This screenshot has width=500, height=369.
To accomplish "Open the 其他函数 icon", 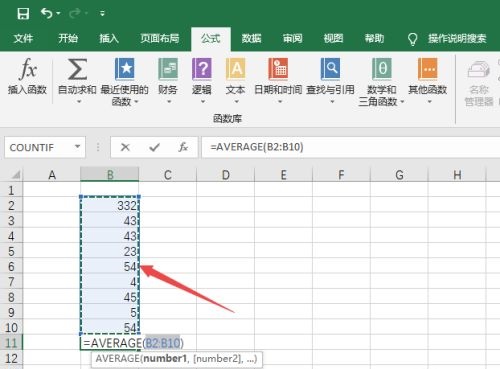I will pyautogui.click(x=428, y=69).
